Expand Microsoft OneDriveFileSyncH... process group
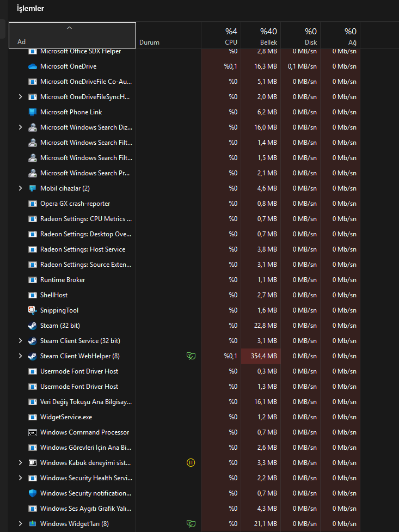 point(20,97)
